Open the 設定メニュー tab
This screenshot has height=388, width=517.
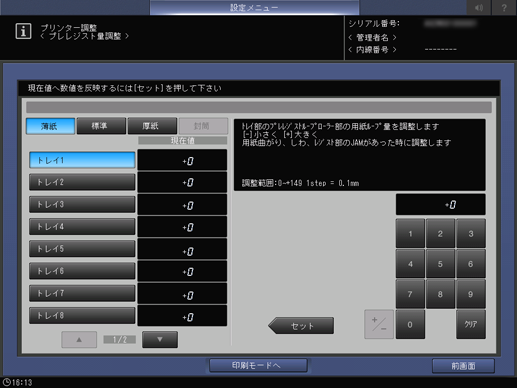coord(254,7)
